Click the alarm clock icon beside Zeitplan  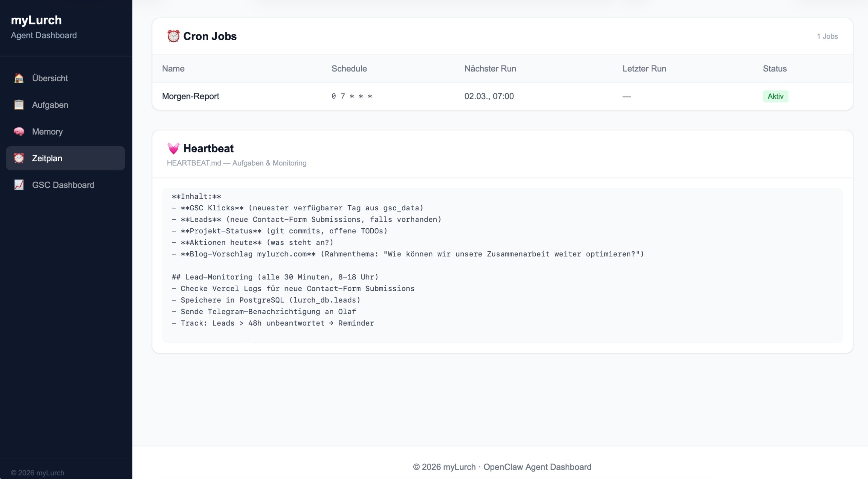(19, 158)
